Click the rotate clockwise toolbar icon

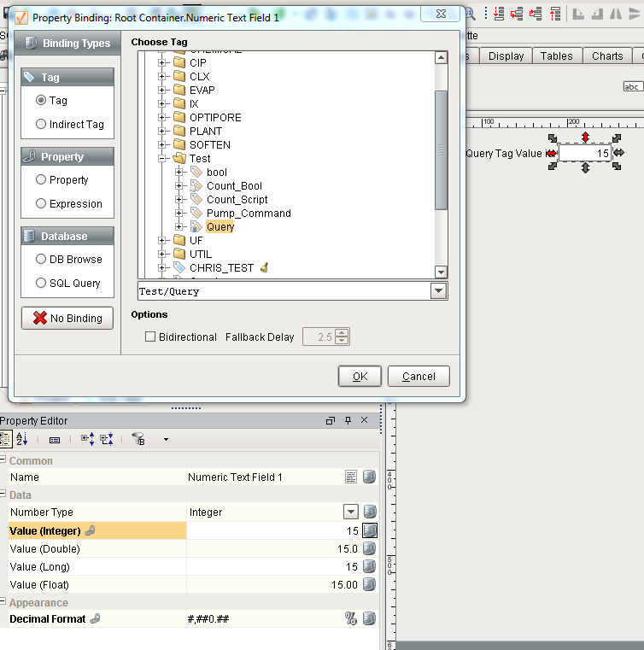[x=578, y=15]
